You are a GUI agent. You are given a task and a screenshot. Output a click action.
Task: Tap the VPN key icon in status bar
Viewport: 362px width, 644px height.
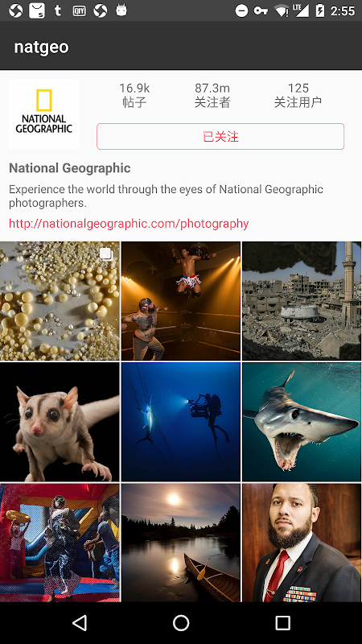pyautogui.click(x=261, y=10)
